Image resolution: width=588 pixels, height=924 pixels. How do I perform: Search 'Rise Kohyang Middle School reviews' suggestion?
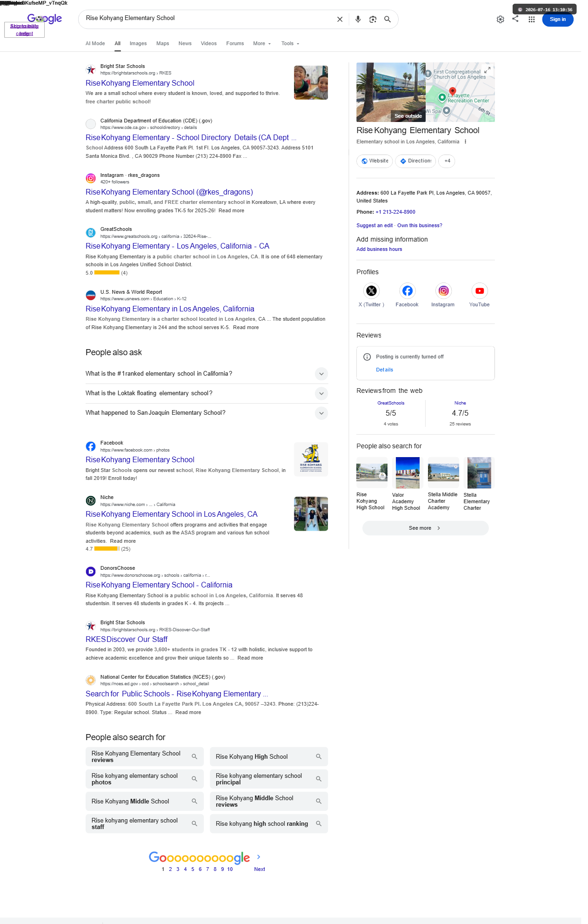269,802
